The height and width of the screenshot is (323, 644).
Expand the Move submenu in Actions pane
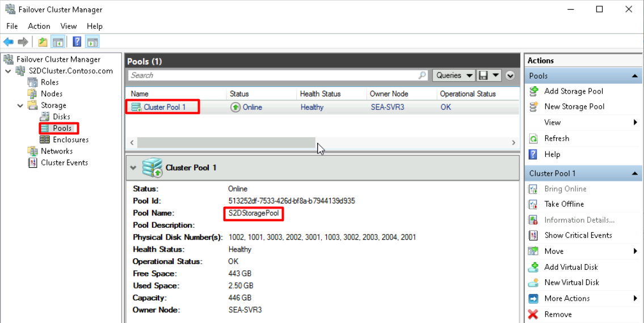636,251
